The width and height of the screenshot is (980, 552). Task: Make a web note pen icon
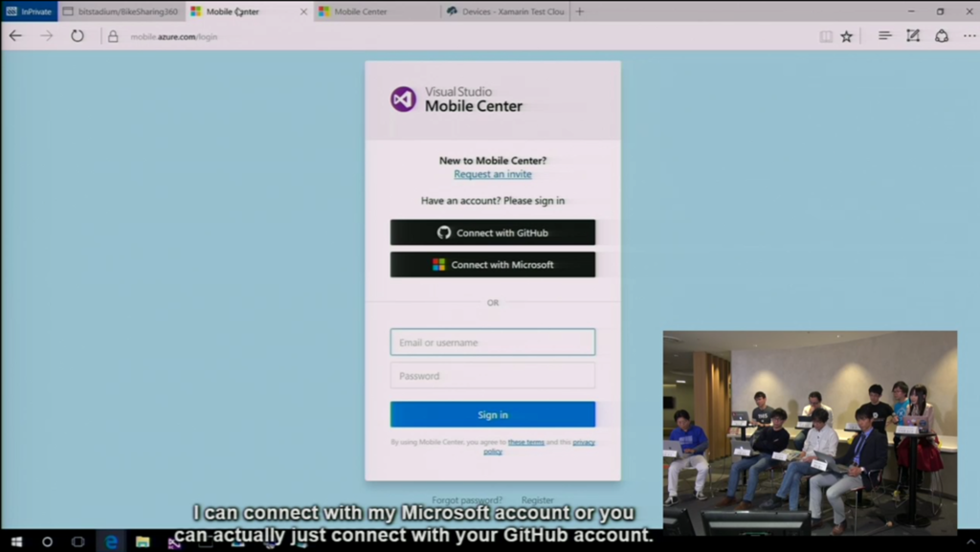(913, 36)
